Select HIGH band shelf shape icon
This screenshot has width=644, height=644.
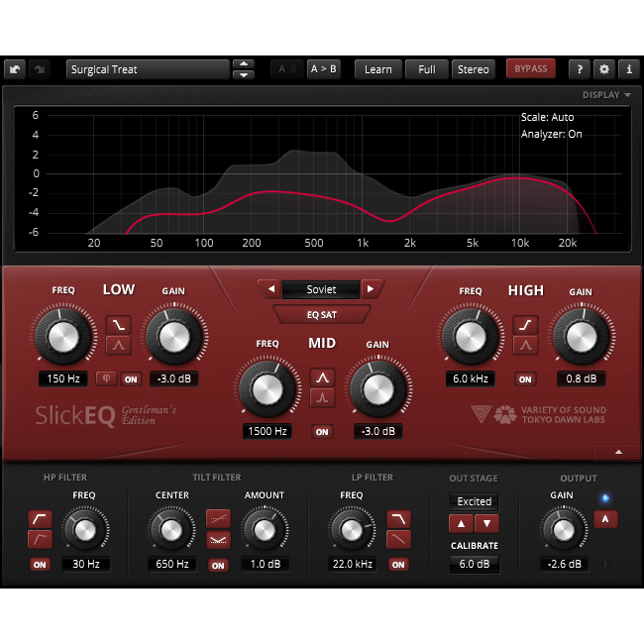point(526,325)
